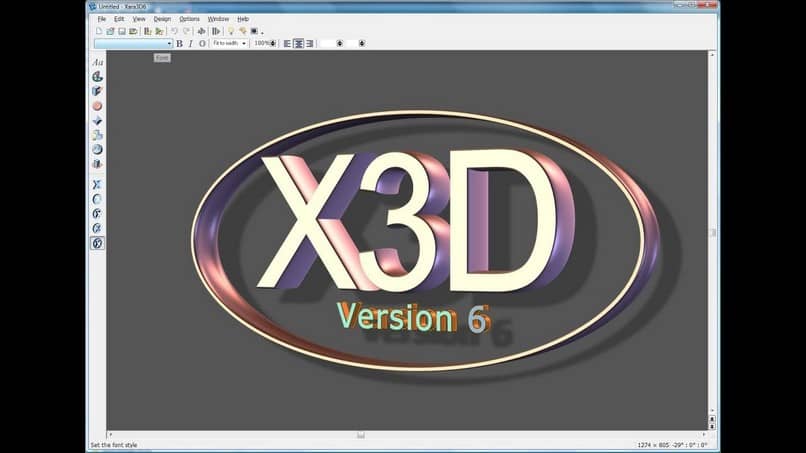Click the Xara3D title bar application icon
Image resolution: width=806 pixels, height=453 pixels.
click(93, 7)
